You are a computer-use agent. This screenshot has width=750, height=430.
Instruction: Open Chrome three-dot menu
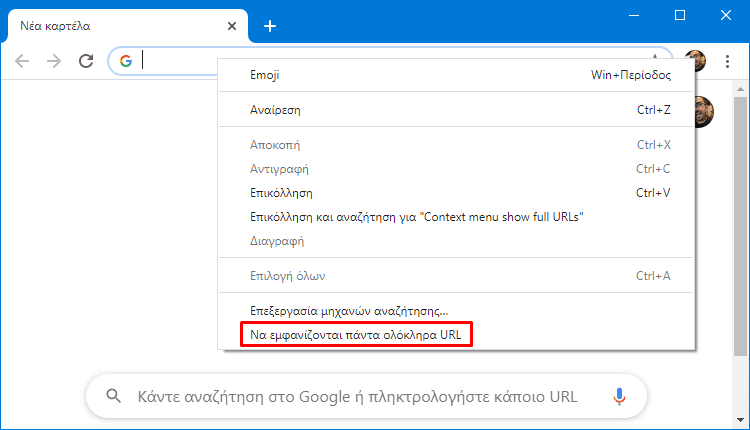point(727,61)
